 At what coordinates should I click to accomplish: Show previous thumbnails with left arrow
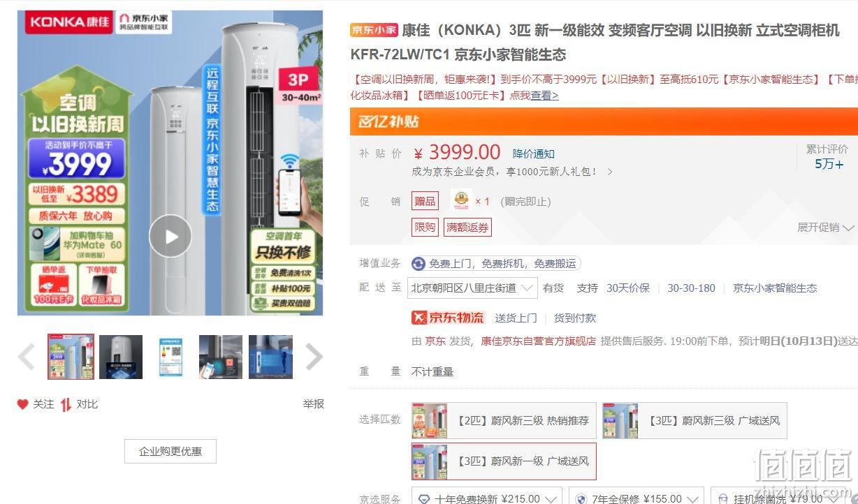tap(27, 357)
